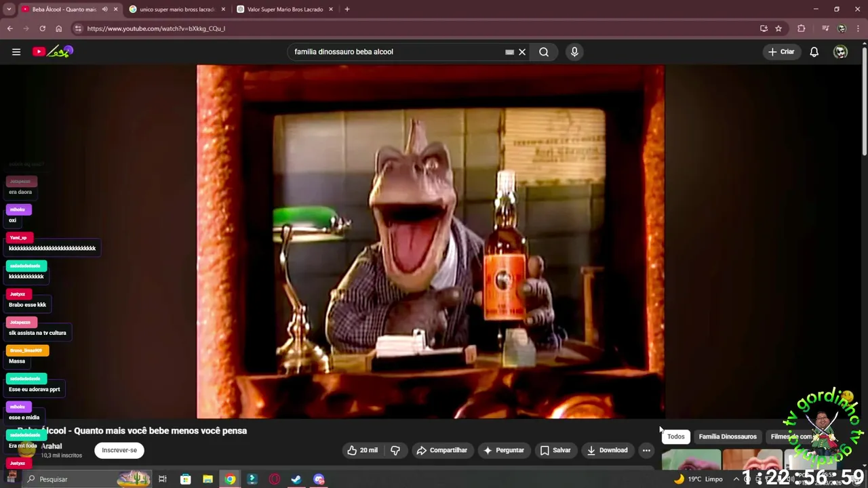Save the video with the Salvar button
This screenshot has width=868, height=488.
555,450
